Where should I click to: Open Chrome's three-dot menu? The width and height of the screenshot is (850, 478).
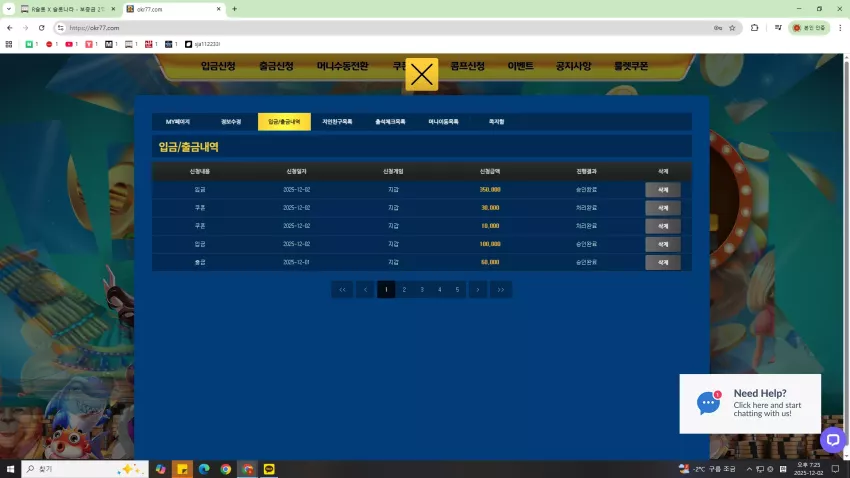[840, 28]
